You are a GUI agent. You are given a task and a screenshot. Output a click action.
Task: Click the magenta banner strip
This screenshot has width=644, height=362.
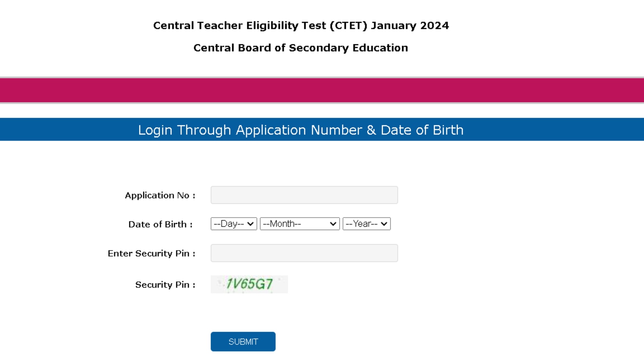pos(322,90)
